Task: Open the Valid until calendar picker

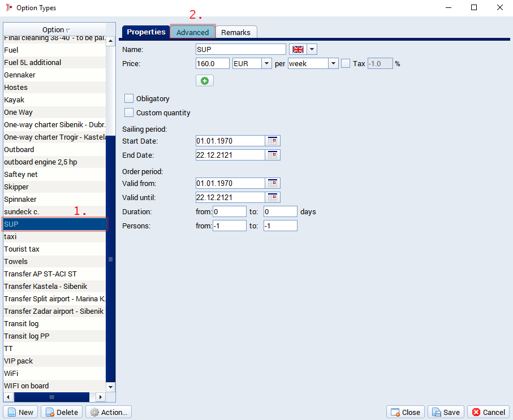Action: [x=273, y=197]
